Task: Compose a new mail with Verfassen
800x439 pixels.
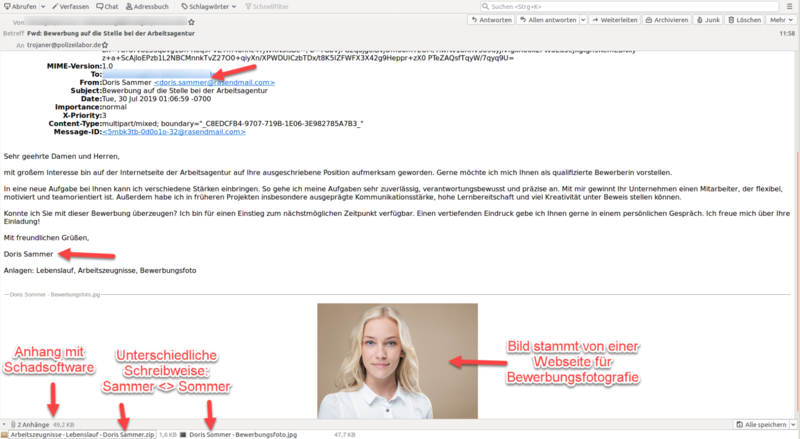Action: [70, 7]
